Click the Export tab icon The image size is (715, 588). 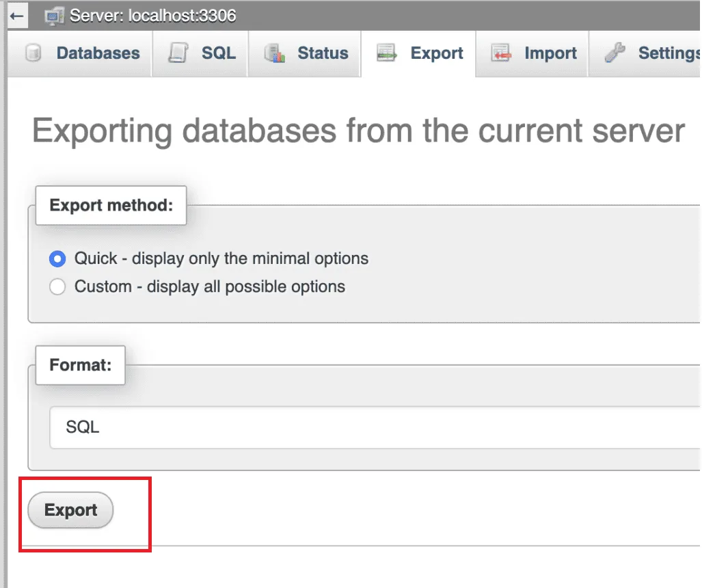[x=387, y=53]
